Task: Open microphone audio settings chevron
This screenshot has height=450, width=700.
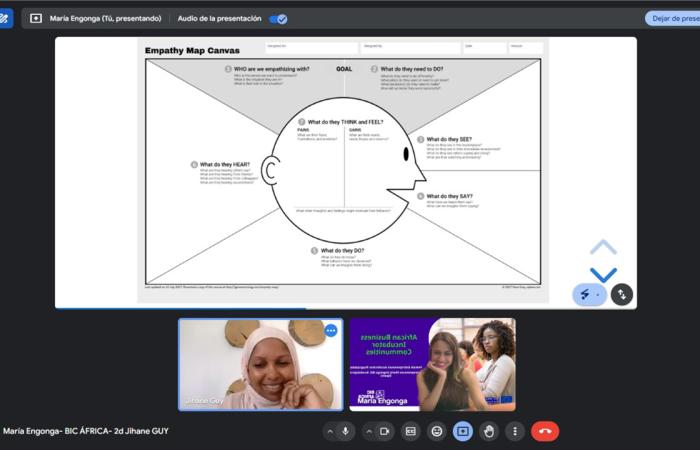Action: coord(329,431)
